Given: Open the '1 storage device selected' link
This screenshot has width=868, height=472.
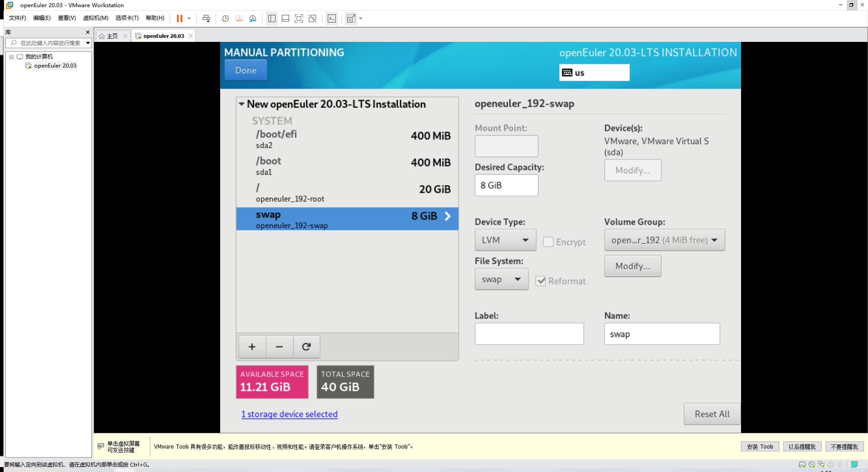Looking at the screenshot, I should pos(289,414).
